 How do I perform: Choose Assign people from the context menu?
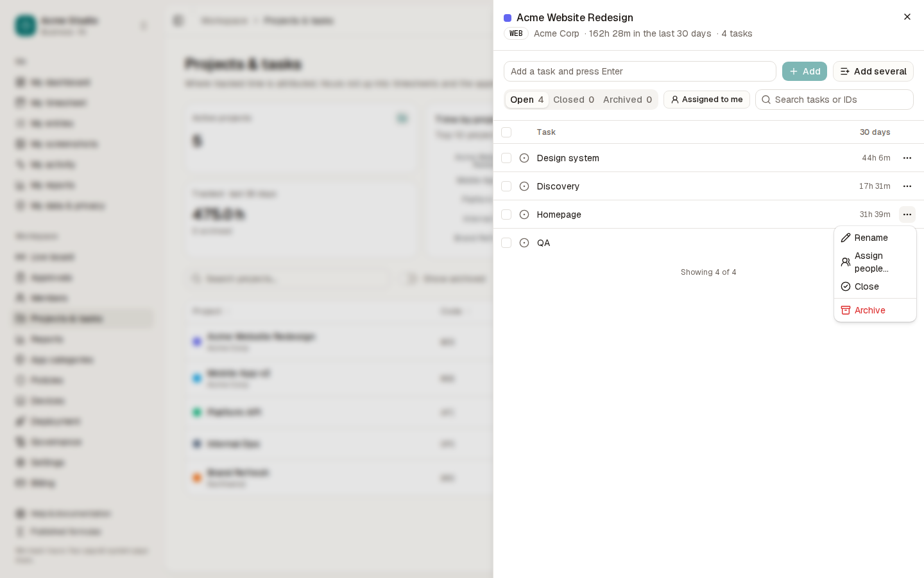pyautogui.click(x=875, y=262)
